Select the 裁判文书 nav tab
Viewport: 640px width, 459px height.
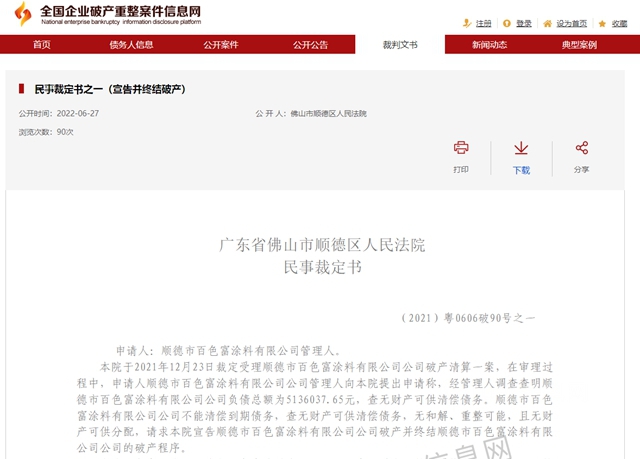400,44
